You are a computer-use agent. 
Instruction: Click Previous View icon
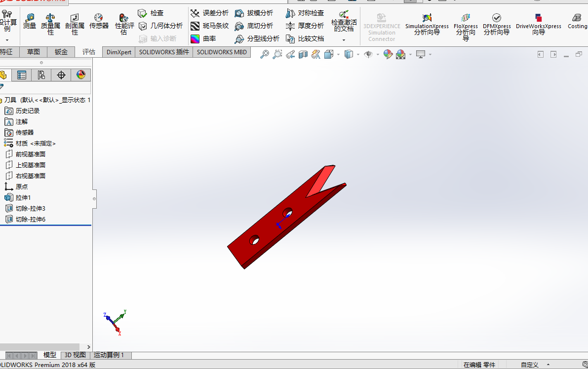pyautogui.click(x=290, y=55)
